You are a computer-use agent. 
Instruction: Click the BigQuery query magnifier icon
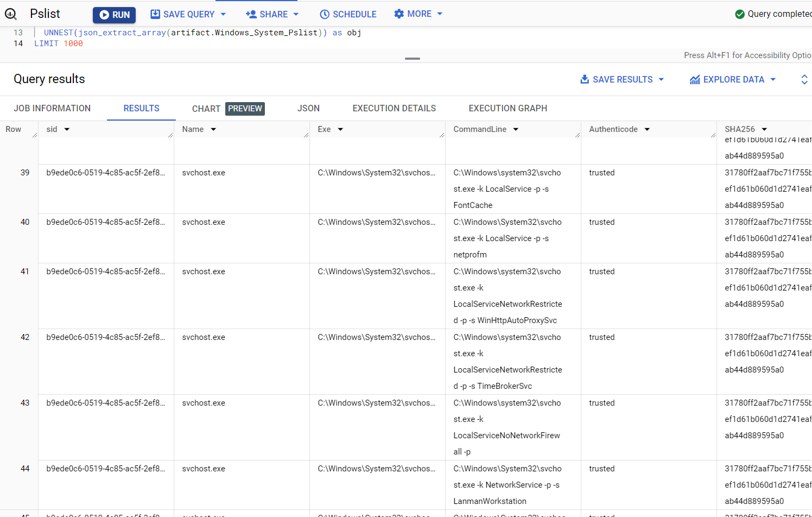(x=11, y=14)
